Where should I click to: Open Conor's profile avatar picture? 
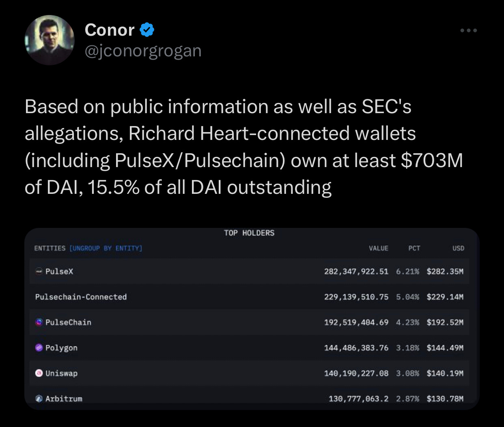coord(50,40)
